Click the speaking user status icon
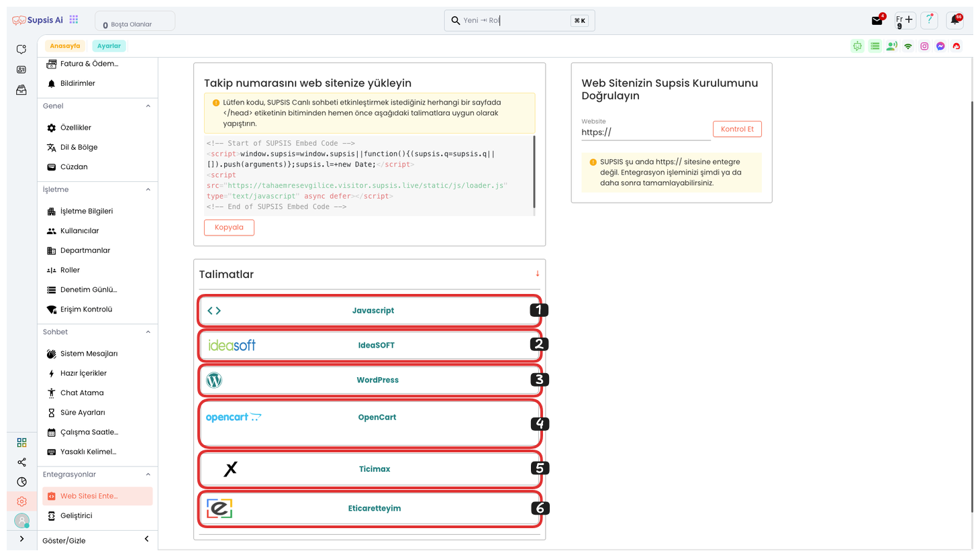The image size is (980, 557). pyautogui.click(x=891, y=46)
